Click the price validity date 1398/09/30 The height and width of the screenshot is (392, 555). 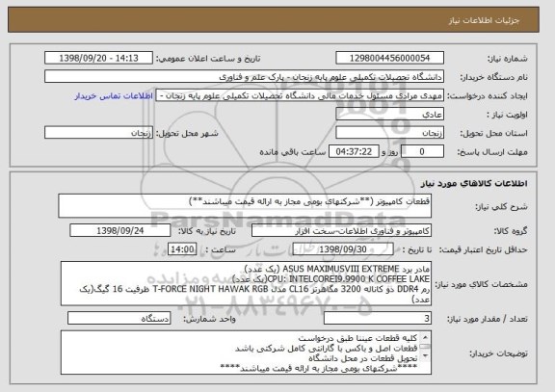[x=343, y=249]
